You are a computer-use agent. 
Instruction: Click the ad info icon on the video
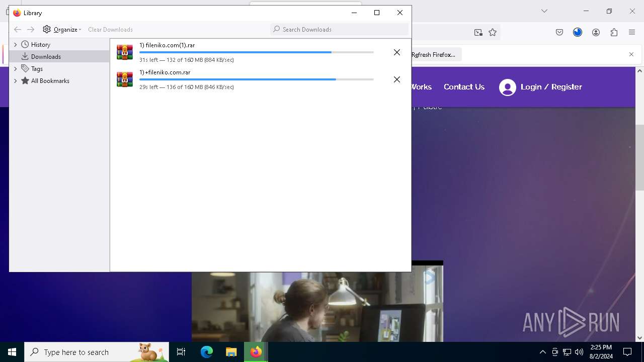[429, 277]
